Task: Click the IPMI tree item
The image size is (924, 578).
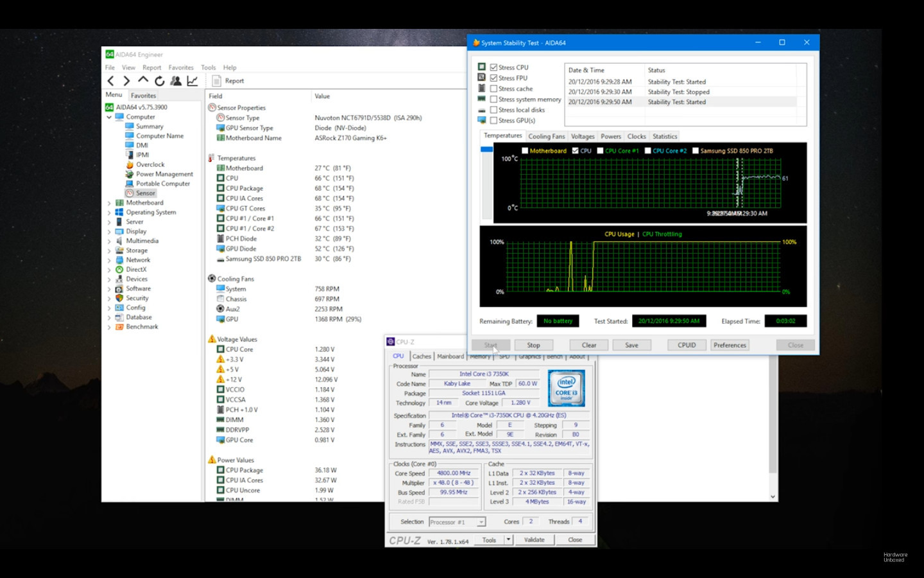Action: pyautogui.click(x=142, y=155)
